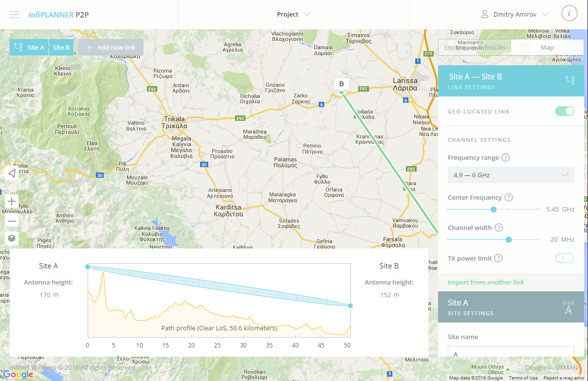Click the Center Frequency help icon

(x=509, y=198)
